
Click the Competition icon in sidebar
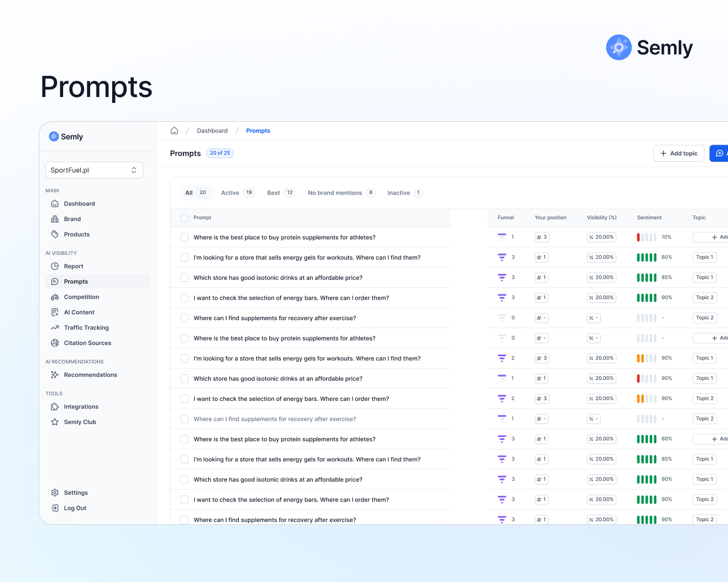click(x=55, y=297)
